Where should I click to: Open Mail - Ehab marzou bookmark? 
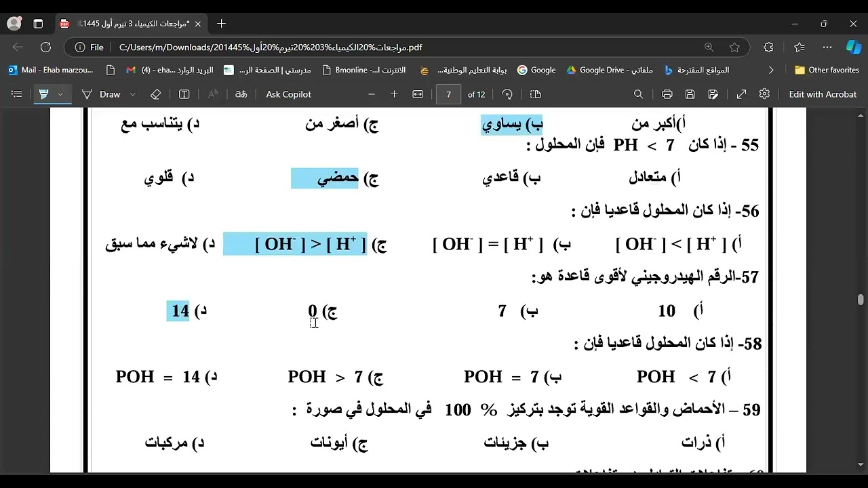pos(51,70)
